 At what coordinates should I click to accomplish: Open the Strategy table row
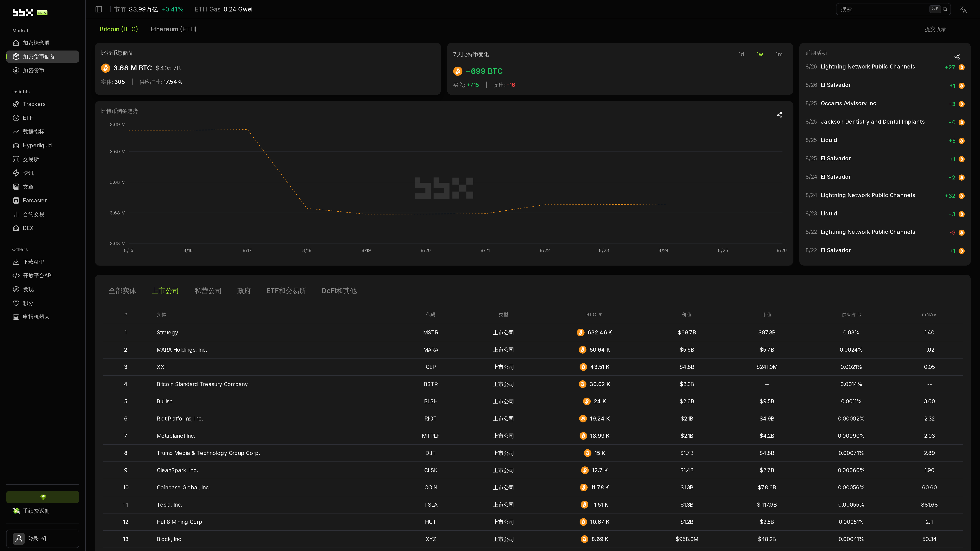(533, 333)
